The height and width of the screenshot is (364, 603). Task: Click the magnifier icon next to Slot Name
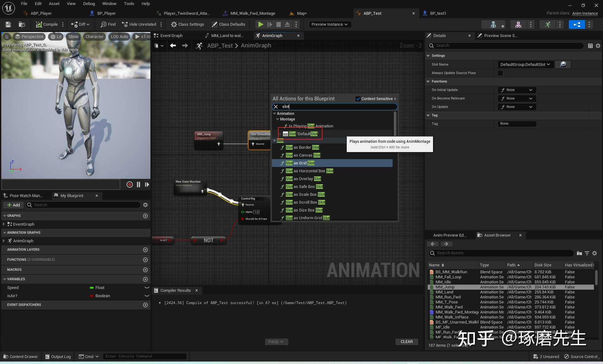(563, 64)
